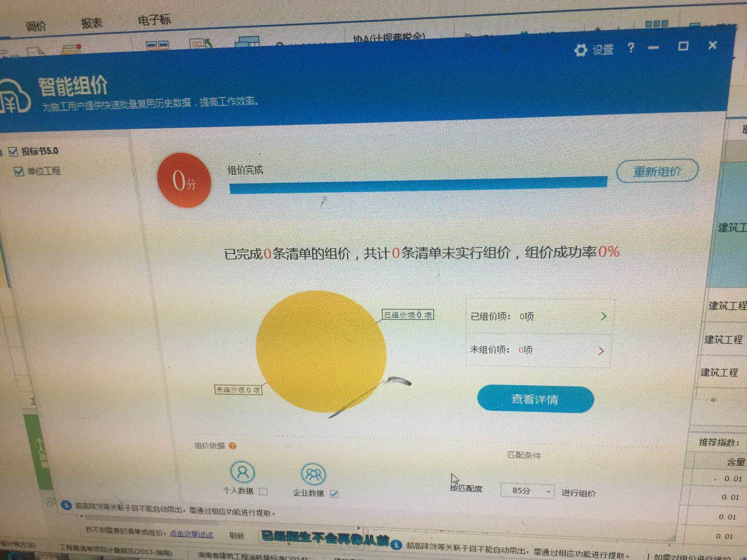This screenshot has height=560, width=747.
Task: Click the 企业数据 group icon
Action: point(313,474)
